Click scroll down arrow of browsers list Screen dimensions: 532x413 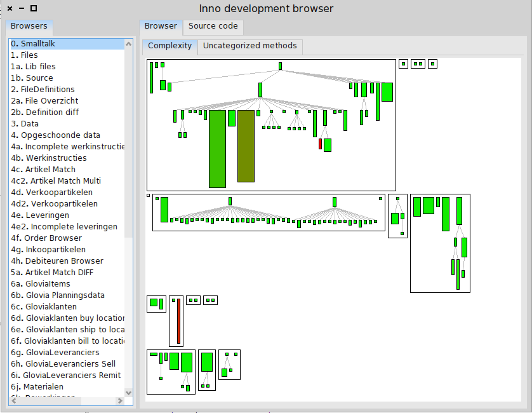coord(129,393)
